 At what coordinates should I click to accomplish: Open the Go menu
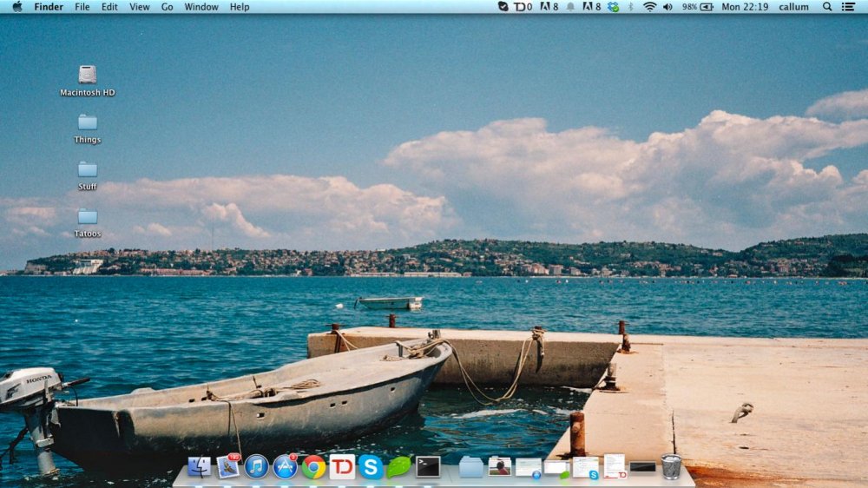[x=167, y=7]
